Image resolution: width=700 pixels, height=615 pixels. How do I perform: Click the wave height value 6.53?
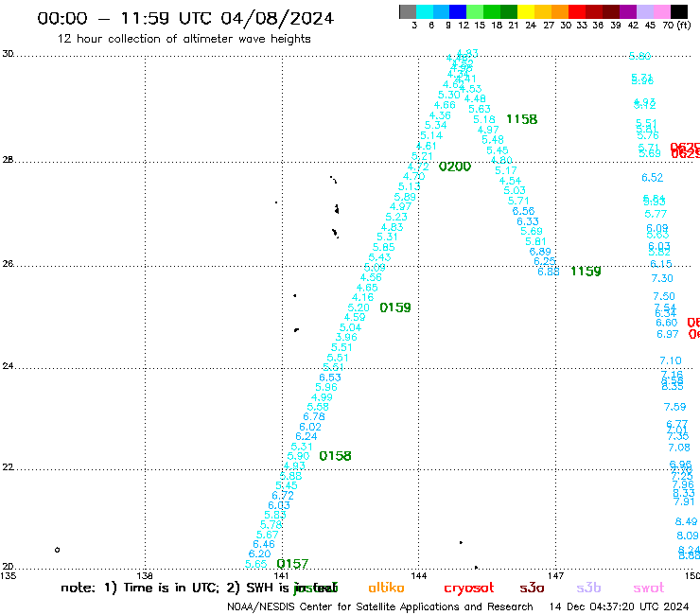330,378
